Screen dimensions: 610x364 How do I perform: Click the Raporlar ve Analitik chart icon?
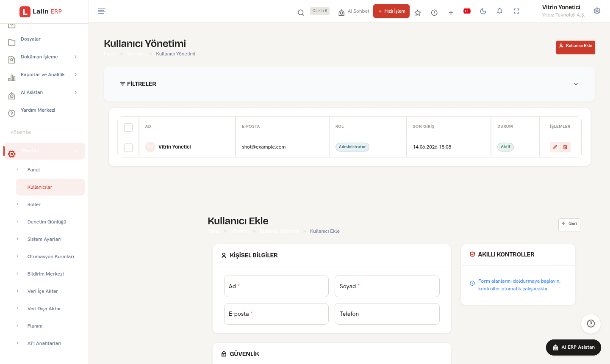point(12,78)
